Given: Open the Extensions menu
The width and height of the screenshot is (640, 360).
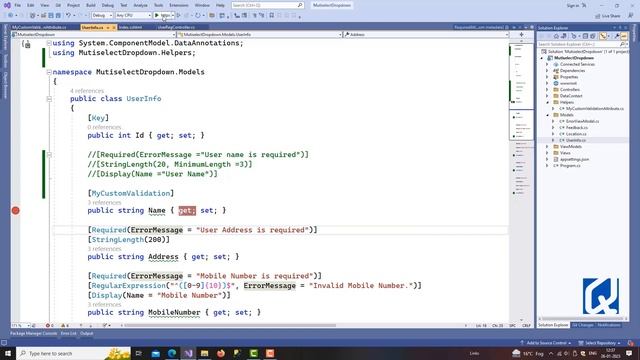Looking at the screenshot, I should tap(179, 5).
